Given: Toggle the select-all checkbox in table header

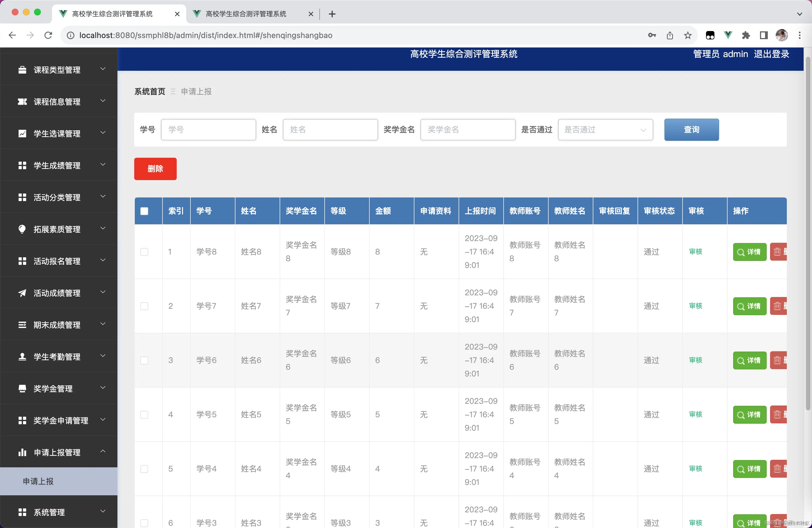Looking at the screenshot, I should tap(144, 211).
